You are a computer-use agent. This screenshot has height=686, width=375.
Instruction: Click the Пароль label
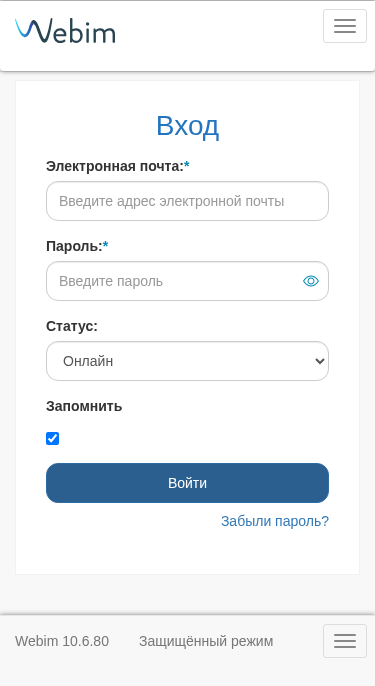pos(74,246)
